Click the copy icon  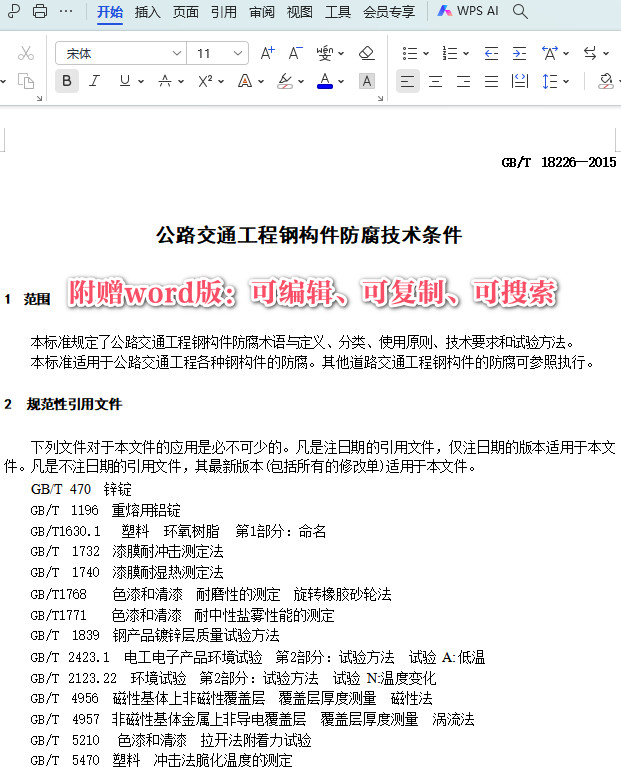tap(26, 81)
